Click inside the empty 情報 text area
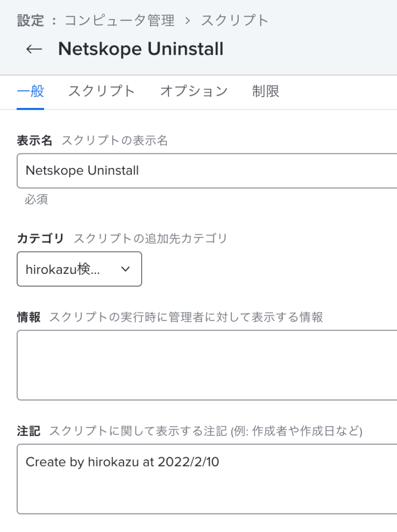397x532 pixels. click(x=207, y=365)
